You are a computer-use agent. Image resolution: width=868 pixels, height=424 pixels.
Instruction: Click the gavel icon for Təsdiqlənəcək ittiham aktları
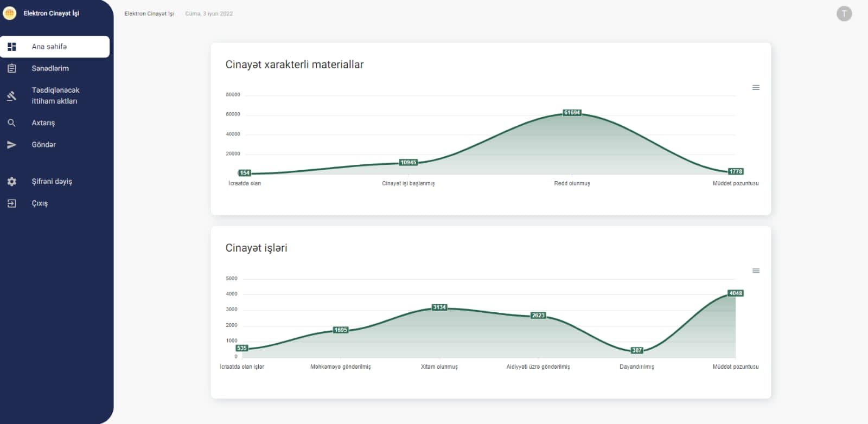point(11,96)
